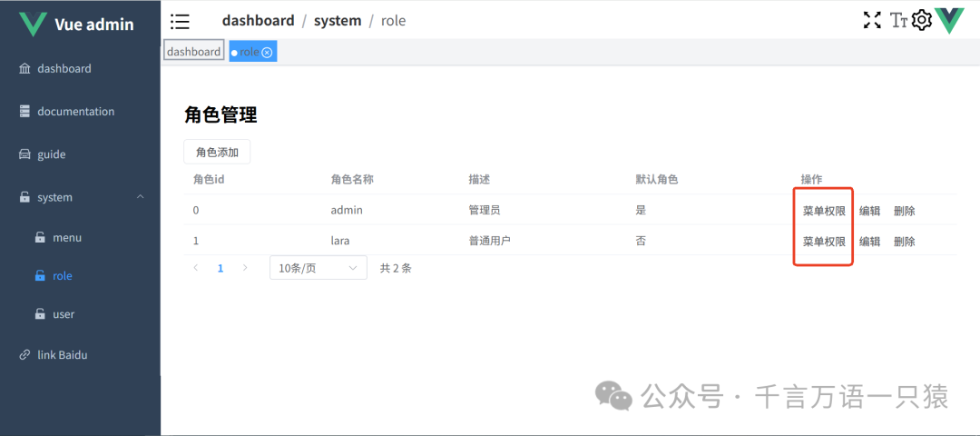Open the 10条/页 page size dropdown
980x436 pixels.
point(318,268)
